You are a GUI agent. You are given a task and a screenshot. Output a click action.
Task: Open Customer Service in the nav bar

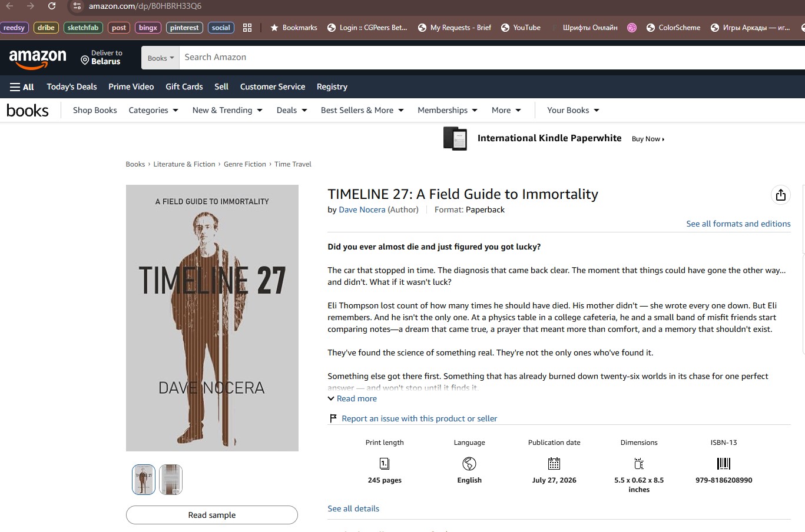(273, 87)
